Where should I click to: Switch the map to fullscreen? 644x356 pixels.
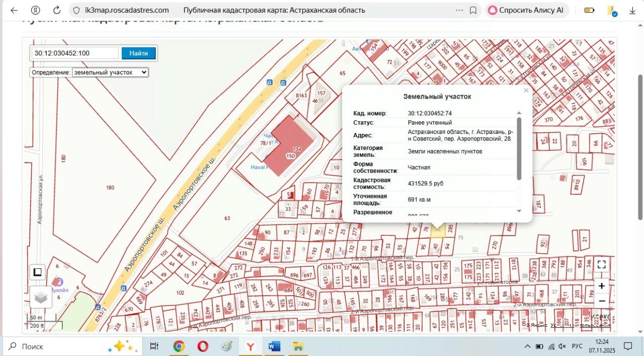click(x=601, y=264)
